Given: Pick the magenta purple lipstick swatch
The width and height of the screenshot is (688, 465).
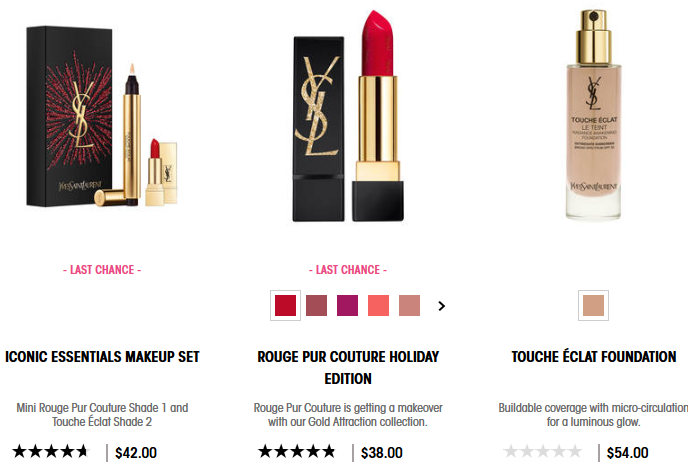Looking at the screenshot, I should (x=348, y=305).
